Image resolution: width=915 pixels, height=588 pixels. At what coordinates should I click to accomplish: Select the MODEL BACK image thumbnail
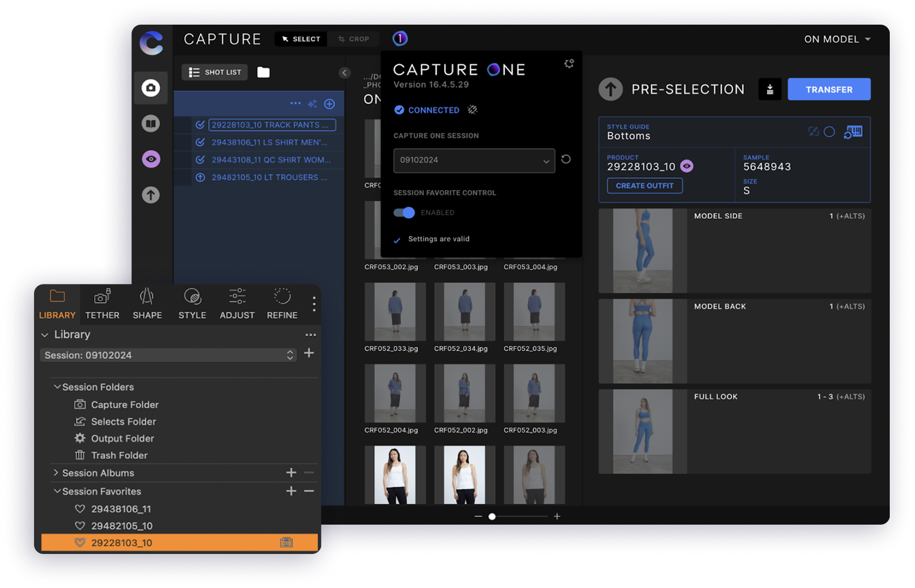pyautogui.click(x=643, y=341)
